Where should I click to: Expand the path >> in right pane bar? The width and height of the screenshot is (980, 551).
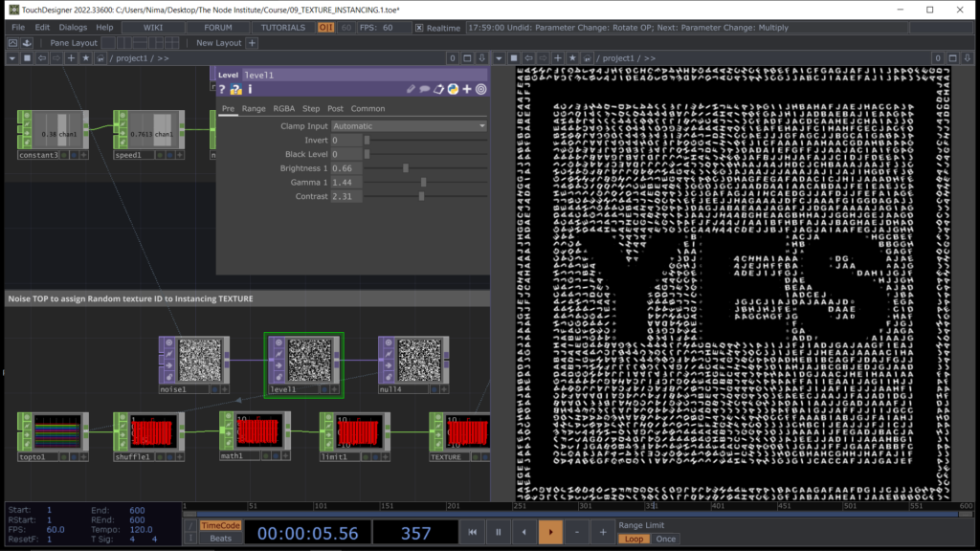click(x=650, y=58)
